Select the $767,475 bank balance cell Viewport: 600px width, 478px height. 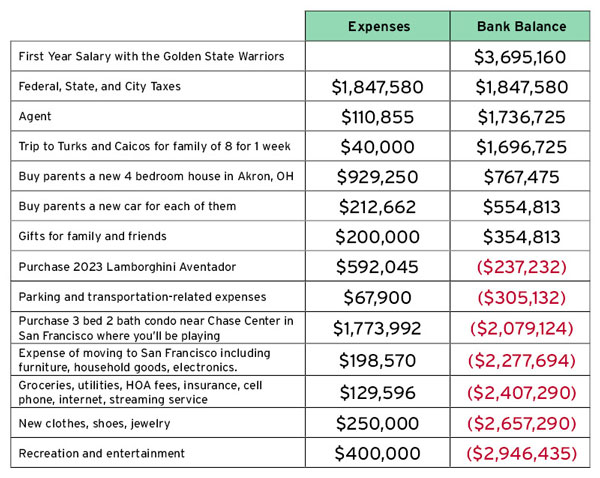pos(520,176)
